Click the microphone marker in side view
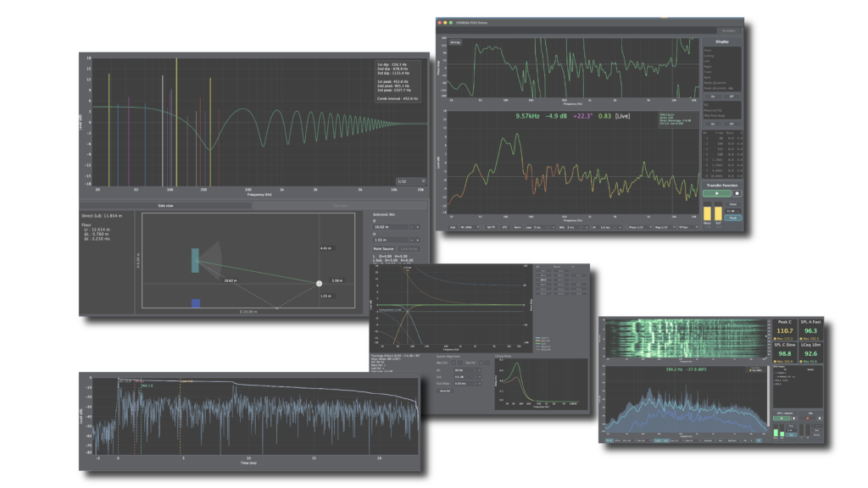 pyautogui.click(x=319, y=283)
